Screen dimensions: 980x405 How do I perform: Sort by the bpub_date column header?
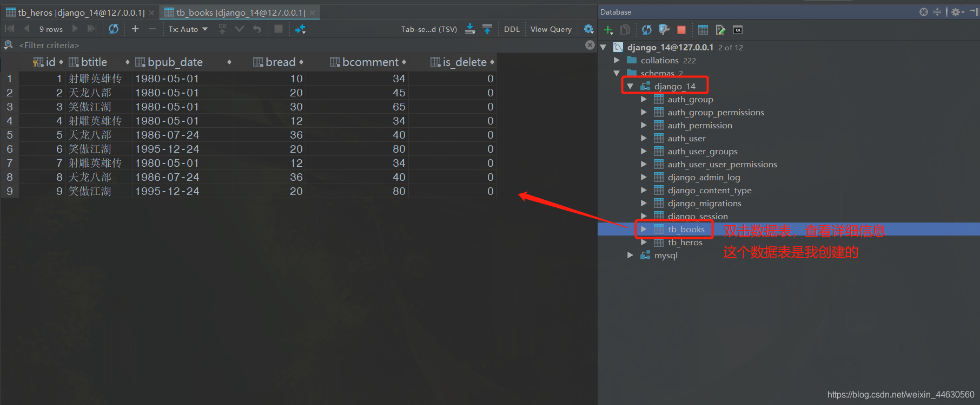[x=183, y=62]
